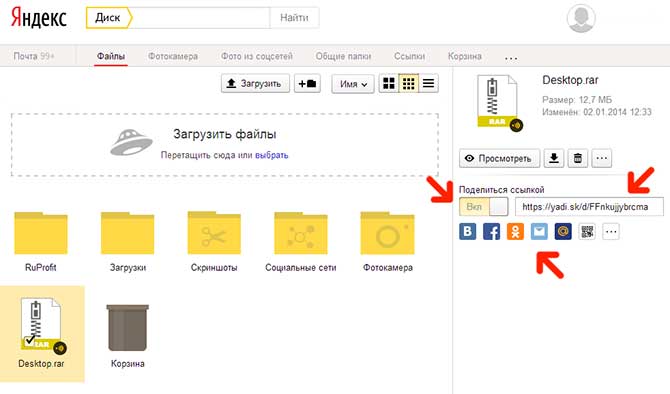This screenshot has height=394, width=670.
Task: Go to the Почта 99+ tab
Action: pos(34,56)
